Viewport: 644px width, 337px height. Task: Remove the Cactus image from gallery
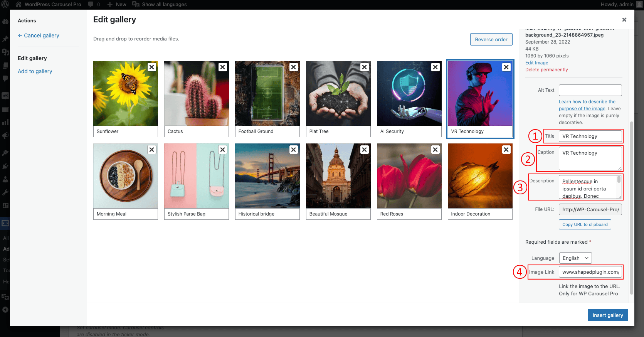pyautogui.click(x=223, y=67)
